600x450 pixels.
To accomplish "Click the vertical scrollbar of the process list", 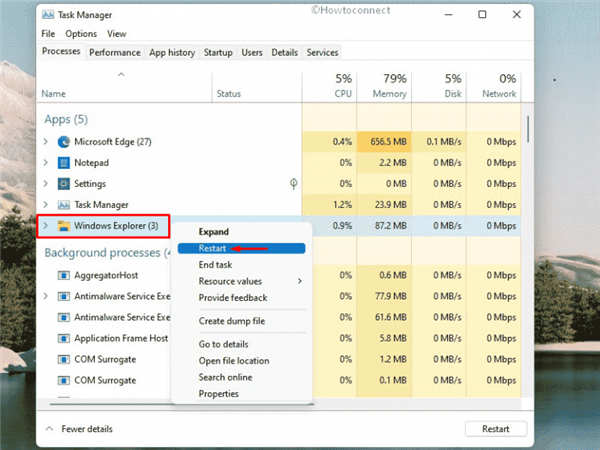I will [528, 130].
